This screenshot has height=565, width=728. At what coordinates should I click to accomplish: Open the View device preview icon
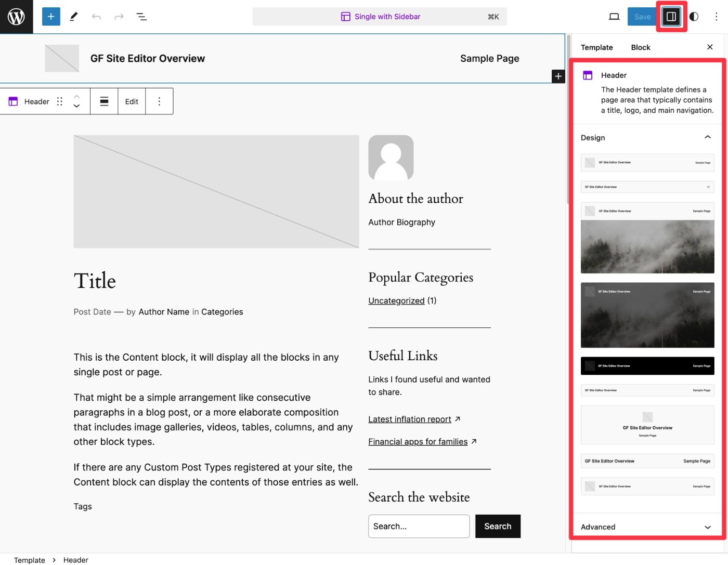coord(614,17)
